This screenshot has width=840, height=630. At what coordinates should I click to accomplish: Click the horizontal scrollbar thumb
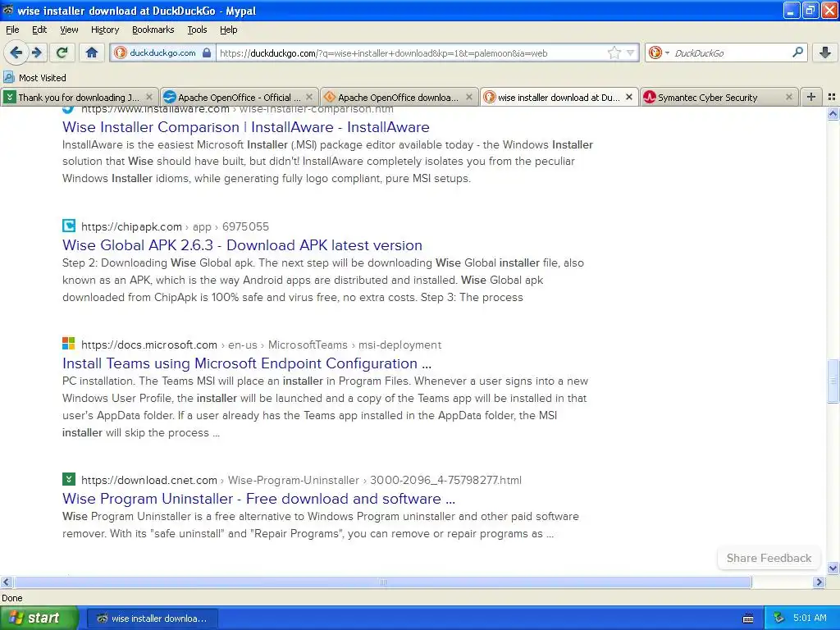pos(382,582)
